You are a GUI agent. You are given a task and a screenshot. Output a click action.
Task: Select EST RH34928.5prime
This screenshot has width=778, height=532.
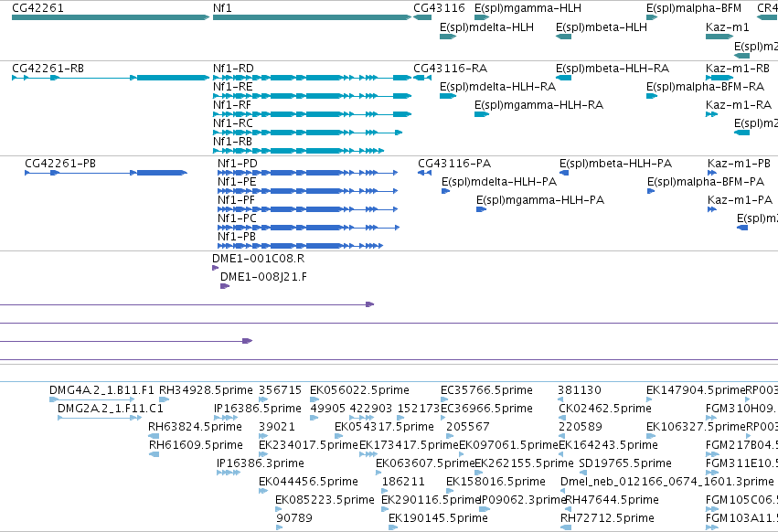pos(165,399)
